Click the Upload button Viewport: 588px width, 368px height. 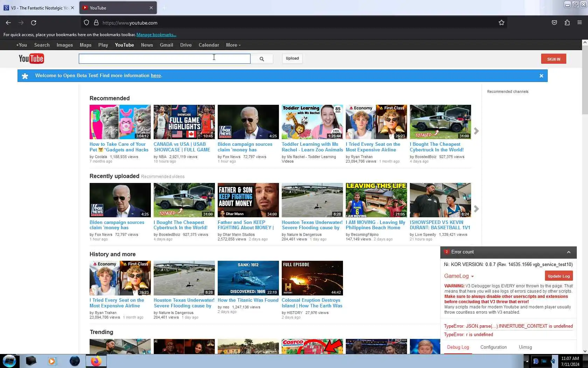[x=292, y=59]
